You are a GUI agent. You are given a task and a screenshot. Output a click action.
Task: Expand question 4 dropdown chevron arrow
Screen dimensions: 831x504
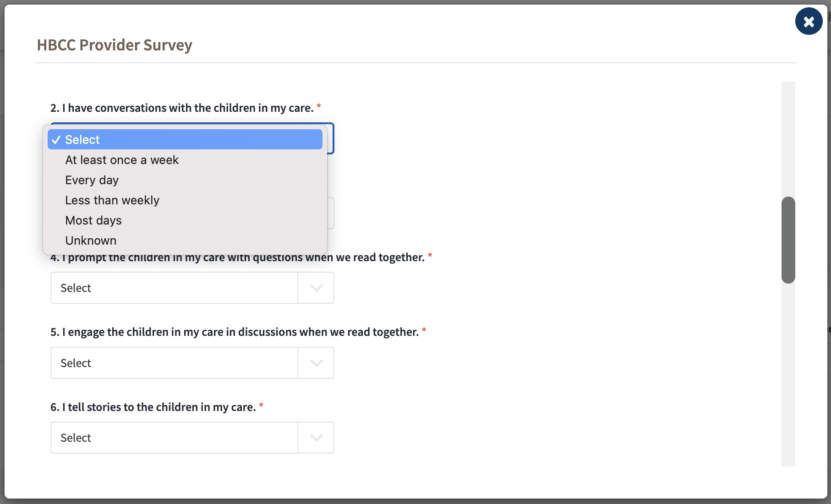317,288
